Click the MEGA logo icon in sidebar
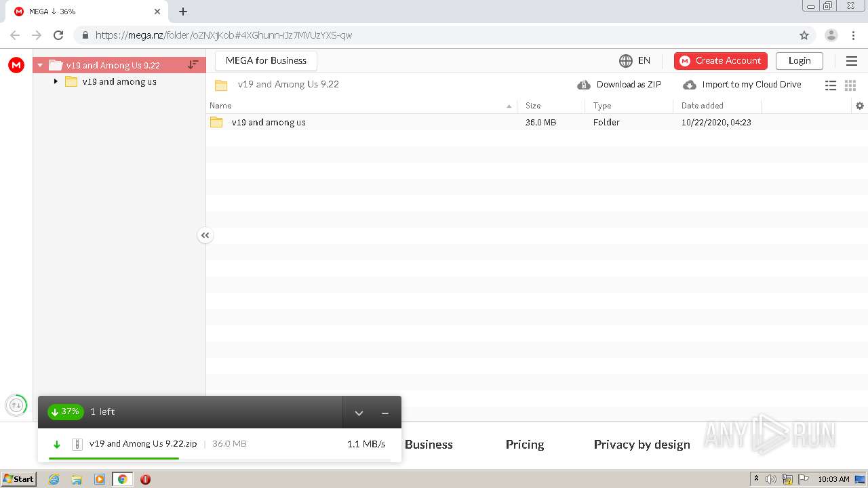The image size is (868, 488). (x=16, y=65)
